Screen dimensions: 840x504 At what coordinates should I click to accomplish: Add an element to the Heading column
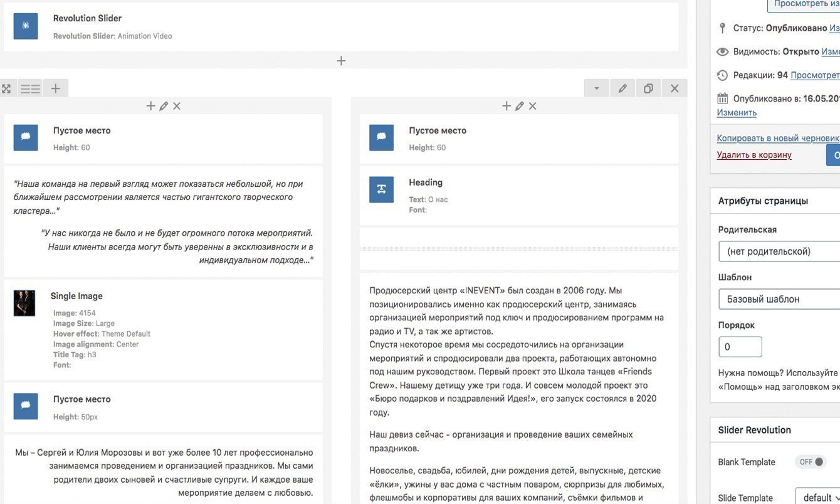point(507,106)
